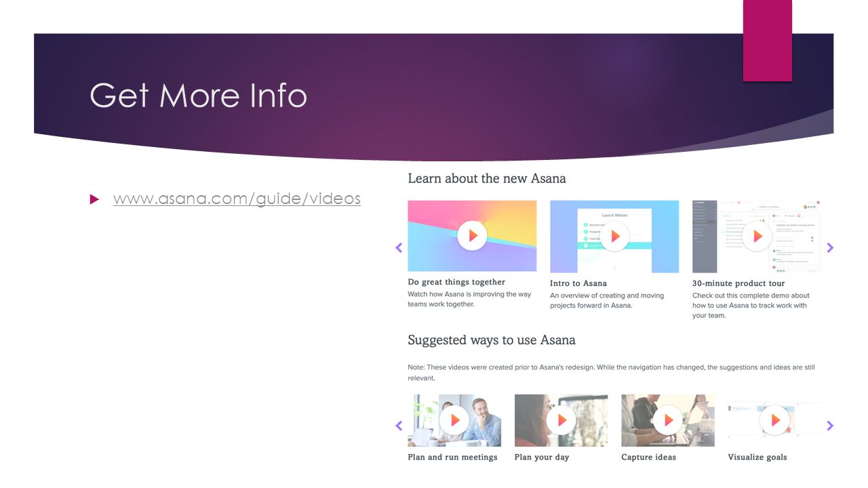Click the description "An overview of creating and moving projects"
This screenshot has height=488, width=868.
607,300
